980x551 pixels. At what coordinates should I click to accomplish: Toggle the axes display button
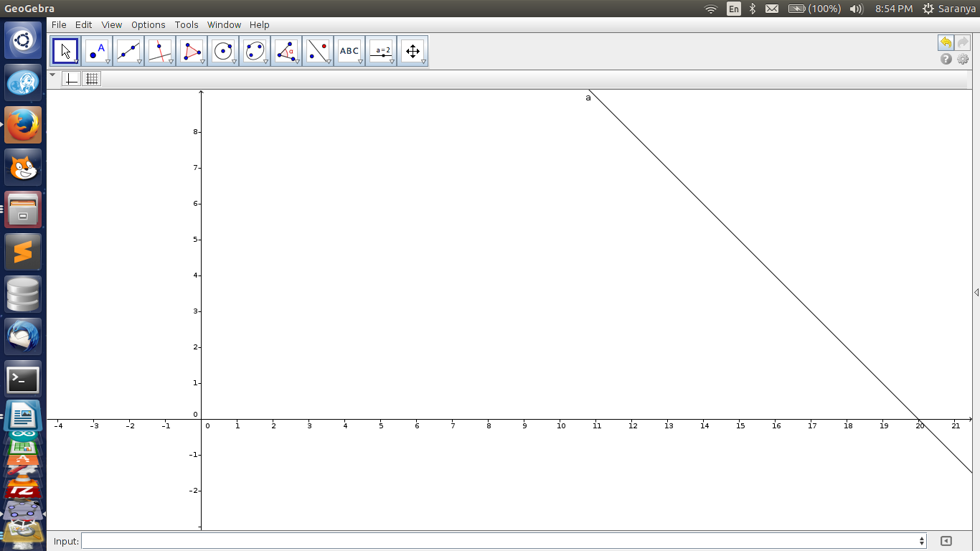coord(71,79)
